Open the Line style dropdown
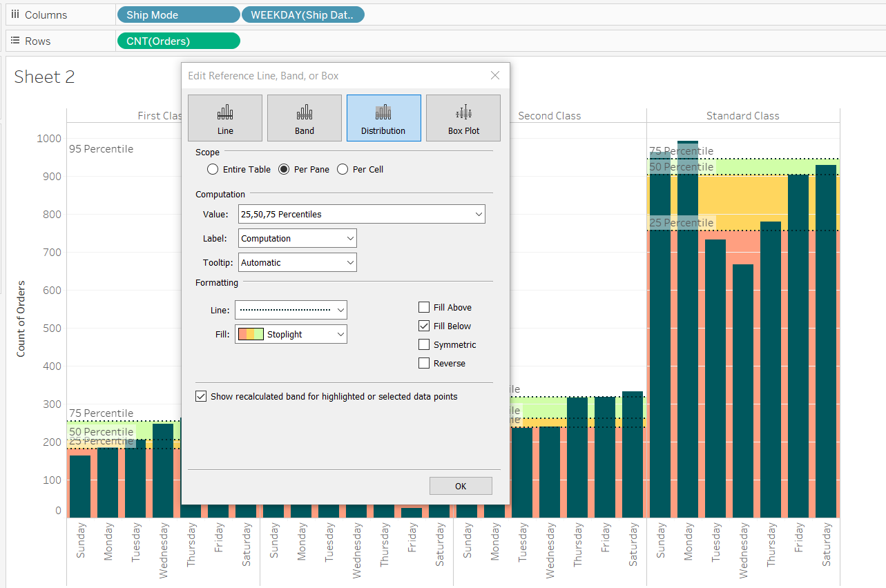 pos(291,310)
